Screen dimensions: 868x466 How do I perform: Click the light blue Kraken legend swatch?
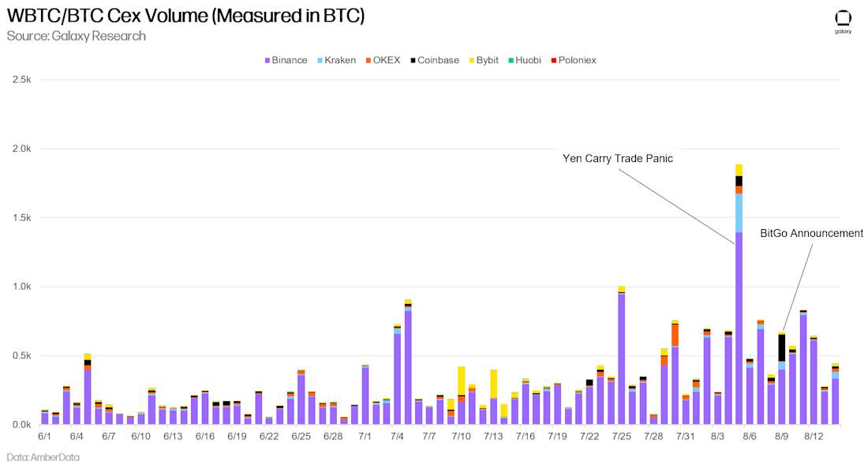pos(320,60)
